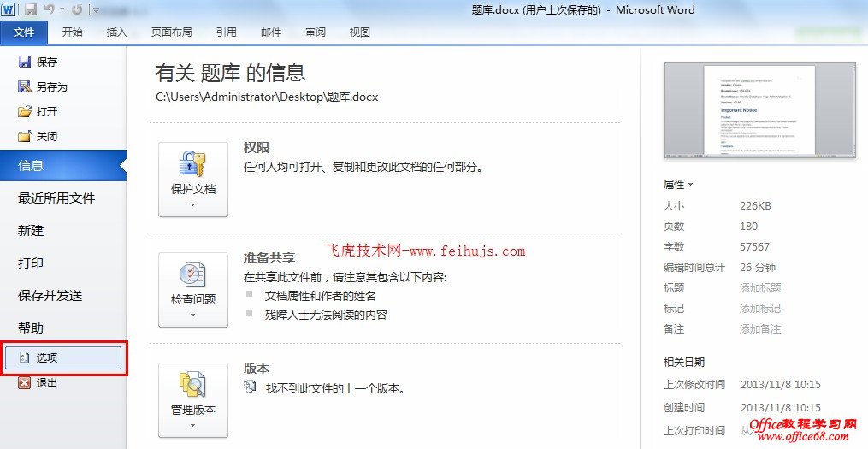Screen dimensions: 868x449
Task: Click the 上次修改时间 date value
Action: click(x=781, y=385)
